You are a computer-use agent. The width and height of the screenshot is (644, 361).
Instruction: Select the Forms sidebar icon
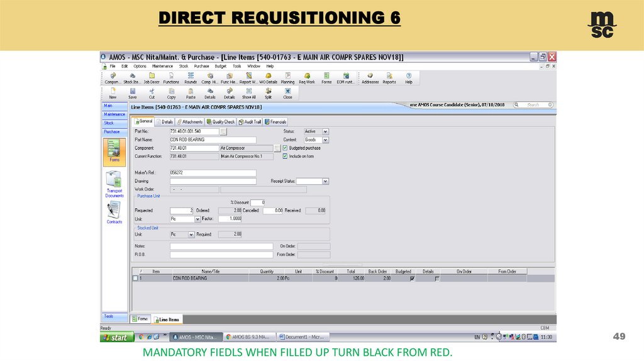(x=114, y=151)
